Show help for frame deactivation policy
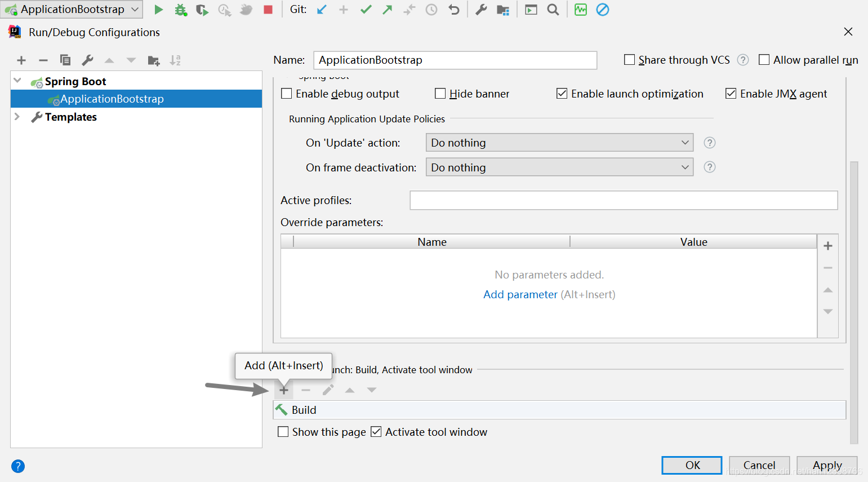868x482 pixels. tap(710, 167)
